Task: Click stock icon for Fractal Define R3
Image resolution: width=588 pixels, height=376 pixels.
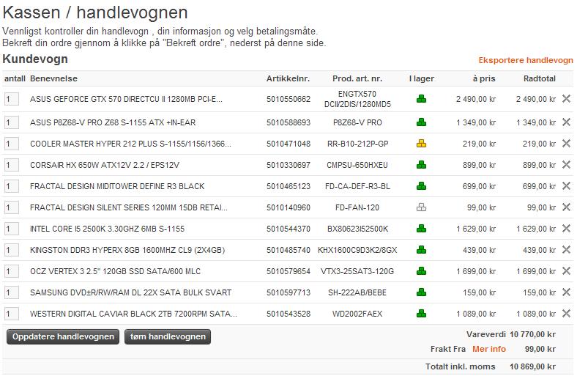Action: 422,185
